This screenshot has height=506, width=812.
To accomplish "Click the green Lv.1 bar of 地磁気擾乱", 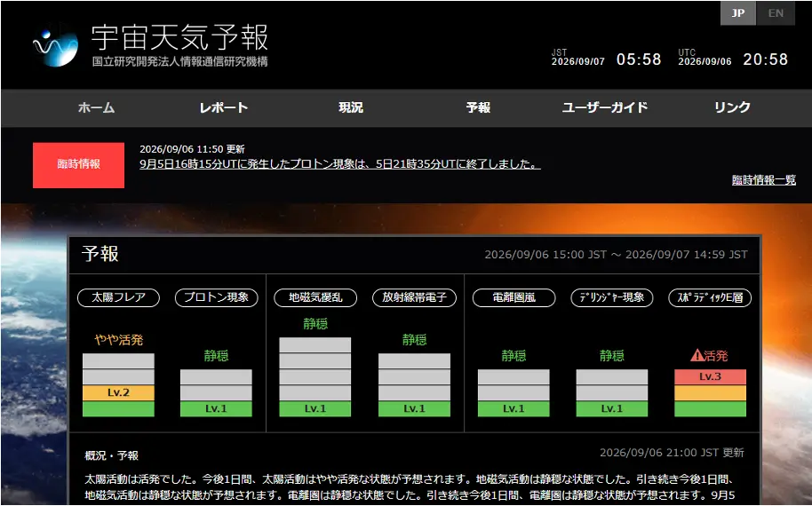I will point(315,408).
